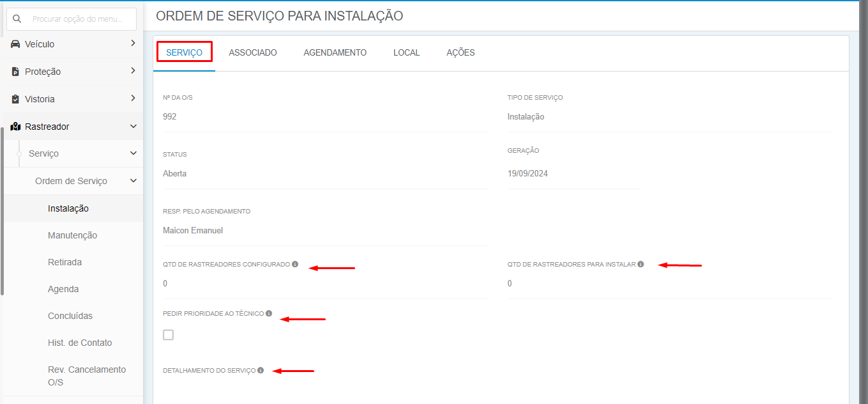Expand the Vistoria menu chevron
This screenshot has width=868, height=404.
133,98
